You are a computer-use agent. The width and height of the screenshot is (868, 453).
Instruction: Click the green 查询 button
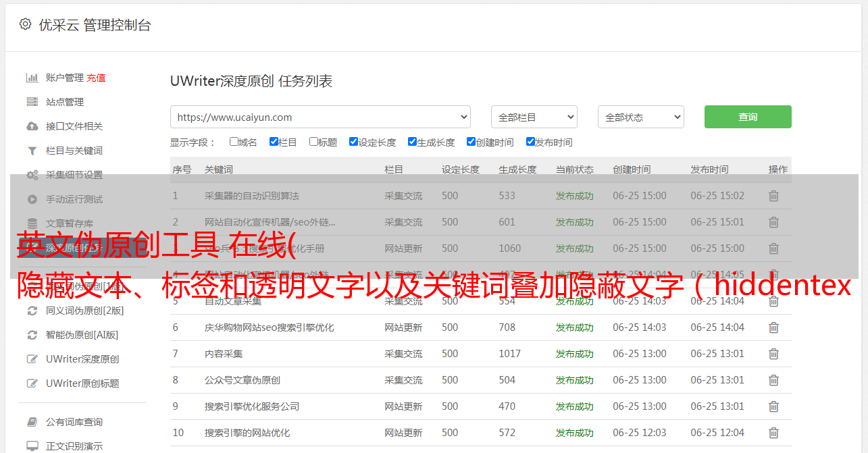[x=747, y=117]
